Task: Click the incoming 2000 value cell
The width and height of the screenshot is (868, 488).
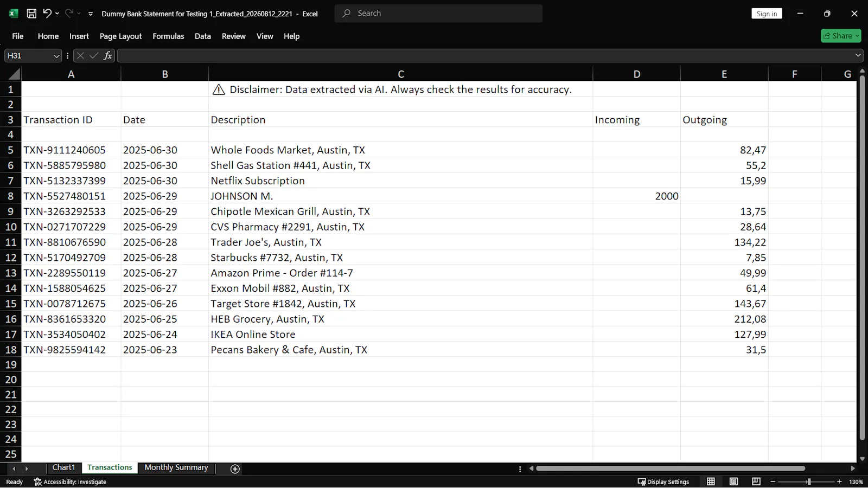Action: click(637, 196)
